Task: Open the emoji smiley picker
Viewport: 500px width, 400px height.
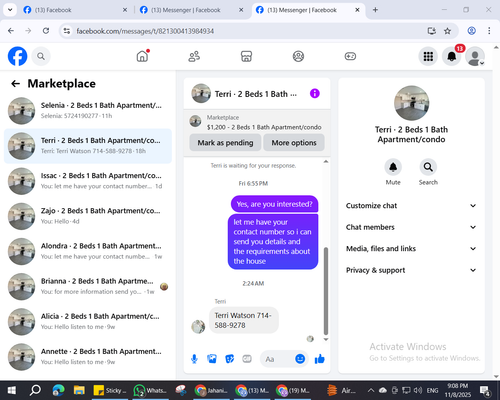Action: pyautogui.click(x=300, y=359)
